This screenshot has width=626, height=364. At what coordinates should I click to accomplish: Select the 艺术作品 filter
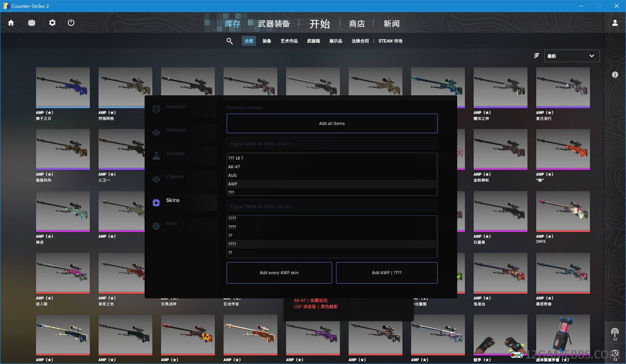(x=289, y=41)
